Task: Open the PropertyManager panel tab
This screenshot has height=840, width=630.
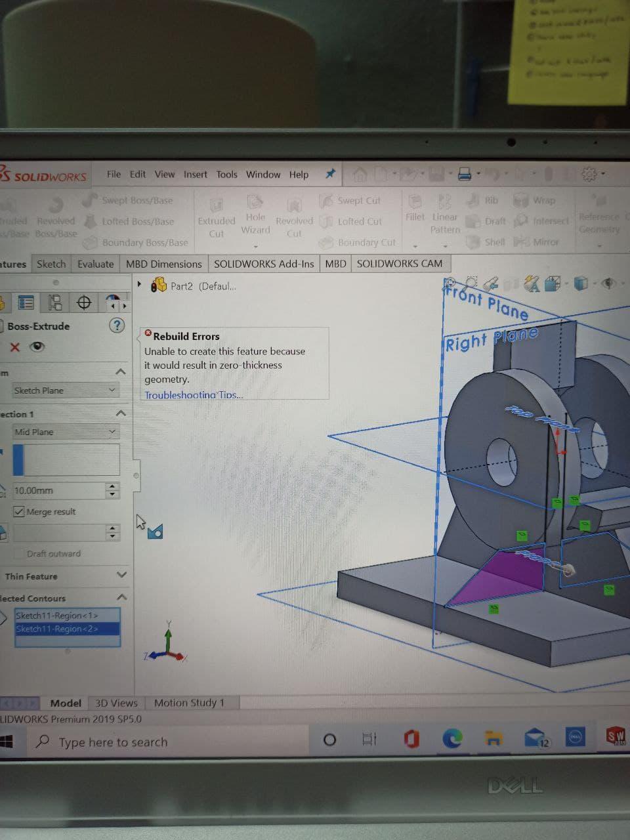Action: point(26,303)
